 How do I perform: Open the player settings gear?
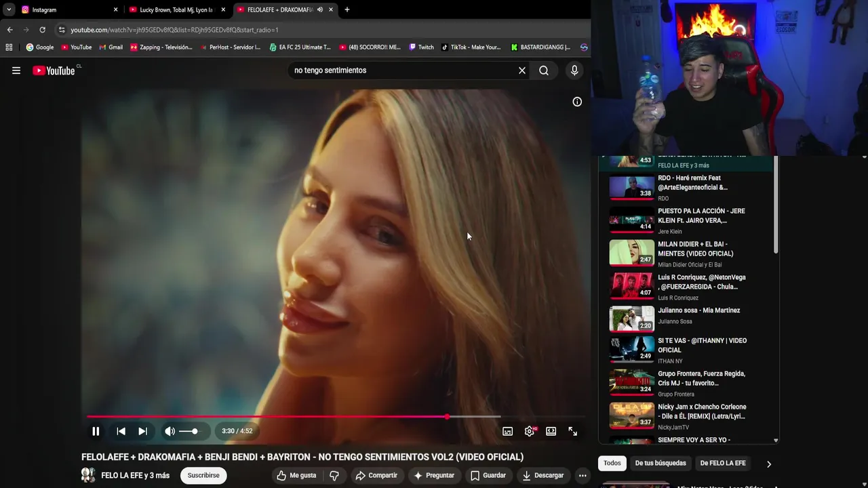pyautogui.click(x=530, y=431)
